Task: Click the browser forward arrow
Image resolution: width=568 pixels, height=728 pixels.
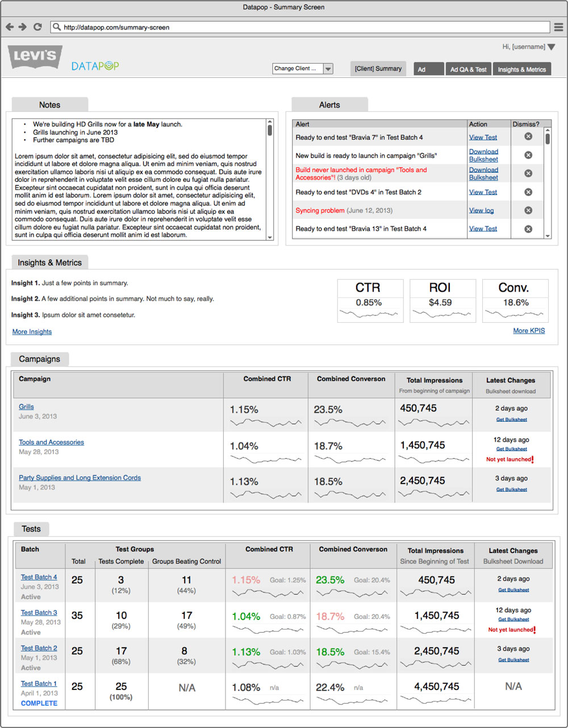Action: point(23,27)
